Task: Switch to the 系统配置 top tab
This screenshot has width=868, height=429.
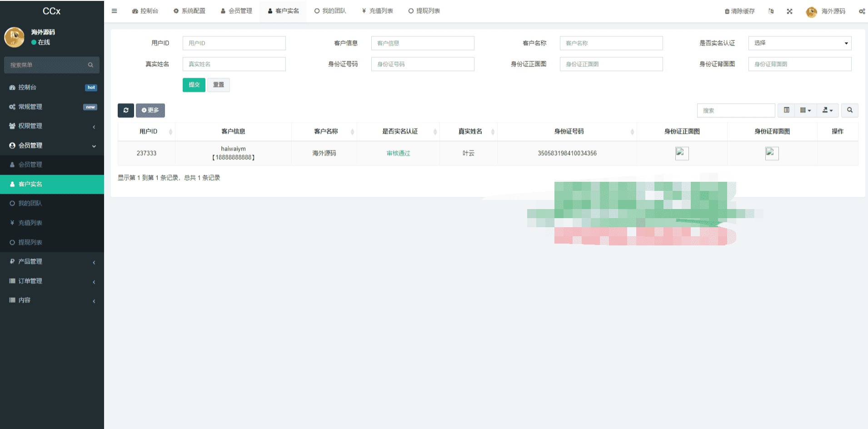Action: 190,11
